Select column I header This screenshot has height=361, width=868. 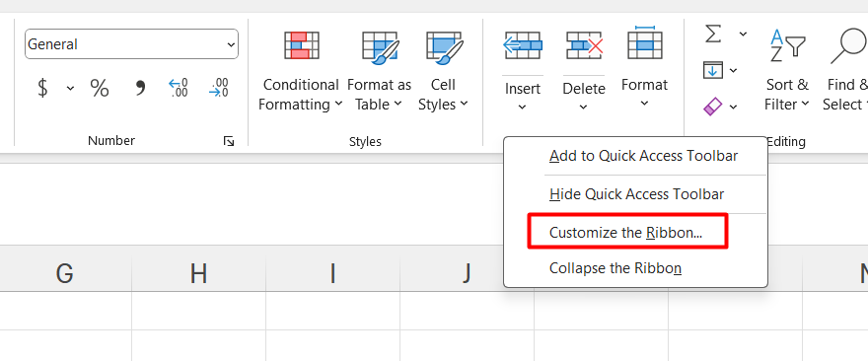point(332,273)
